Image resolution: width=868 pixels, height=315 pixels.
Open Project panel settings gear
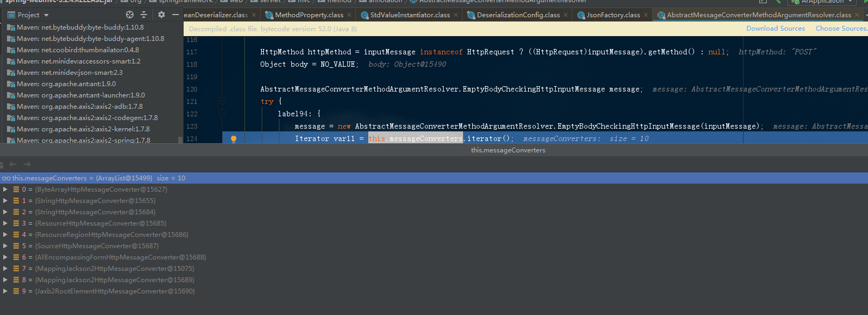[x=161, y=15]
